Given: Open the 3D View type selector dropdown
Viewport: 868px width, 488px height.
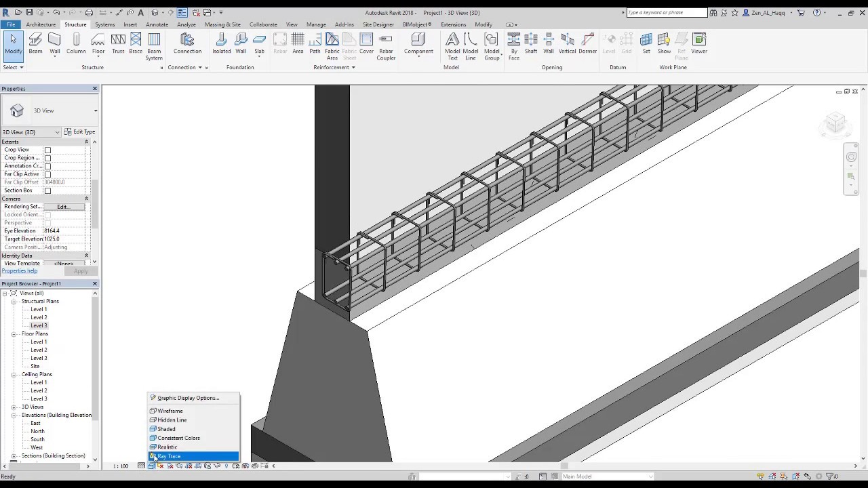Looking at the screenshot, I should click(x=95, y=110).
